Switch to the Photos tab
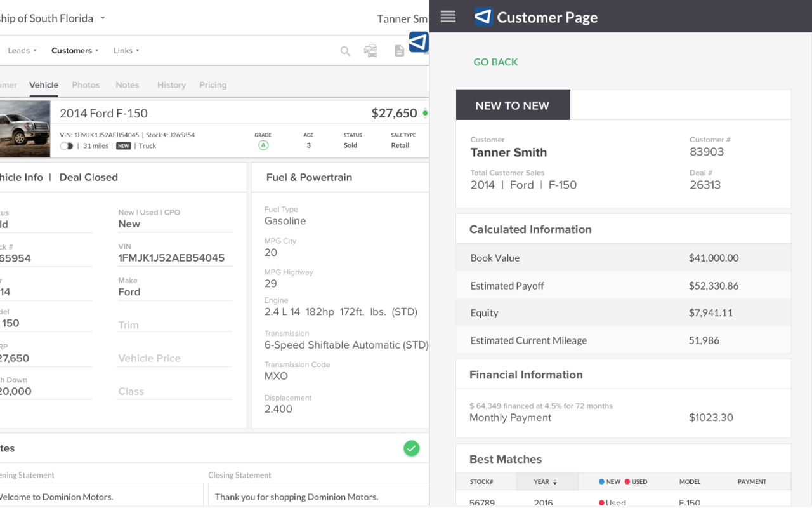Screen dimensions: 812x508 tap(86, 85)
